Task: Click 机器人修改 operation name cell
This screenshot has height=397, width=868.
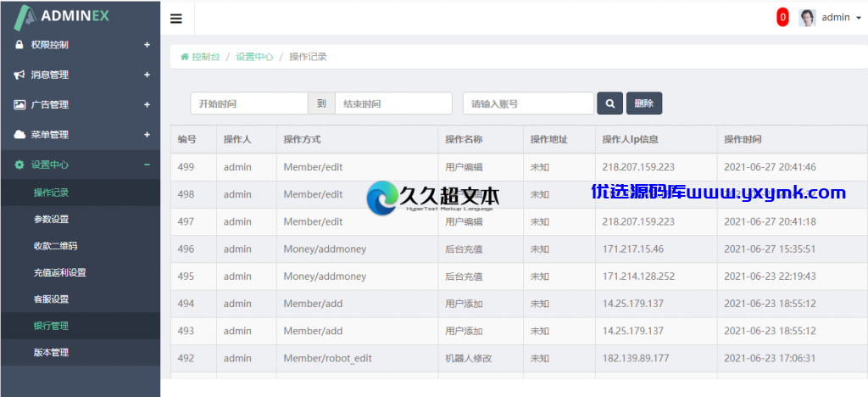Action: pyautogui.click(x=468, y=358)
